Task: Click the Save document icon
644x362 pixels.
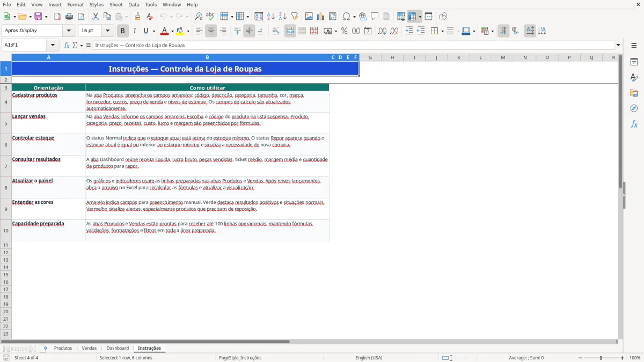Action: [38, 17]
